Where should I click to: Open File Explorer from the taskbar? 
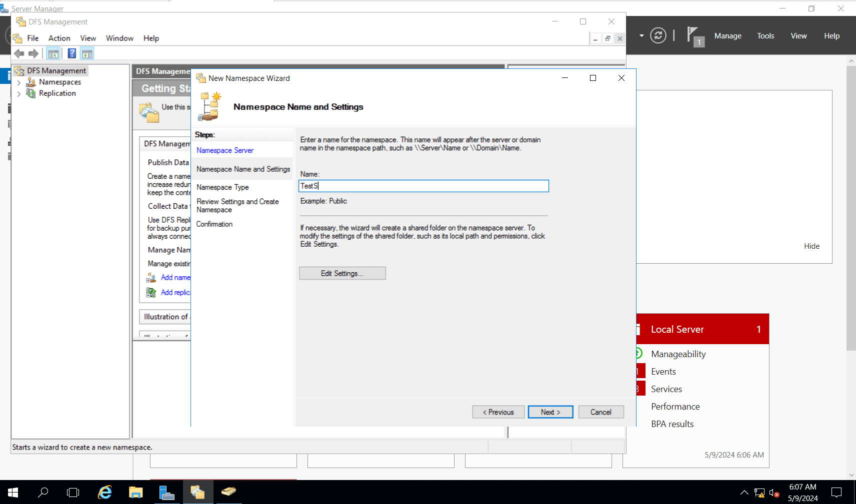click(x=135, y=493)
